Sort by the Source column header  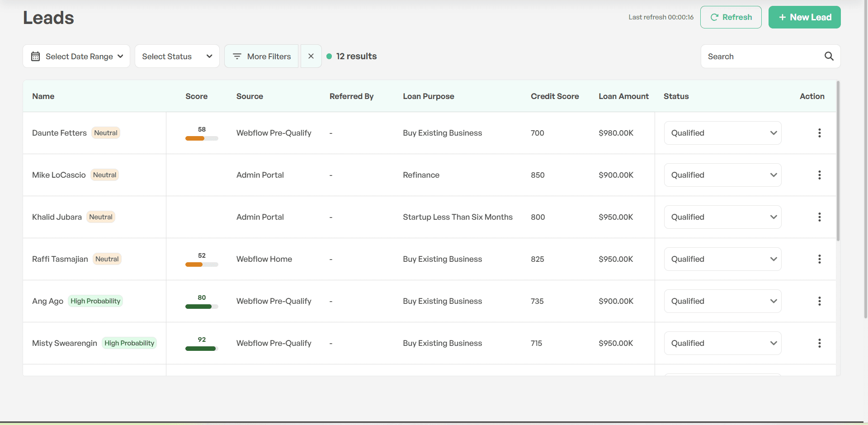[250, 96]
